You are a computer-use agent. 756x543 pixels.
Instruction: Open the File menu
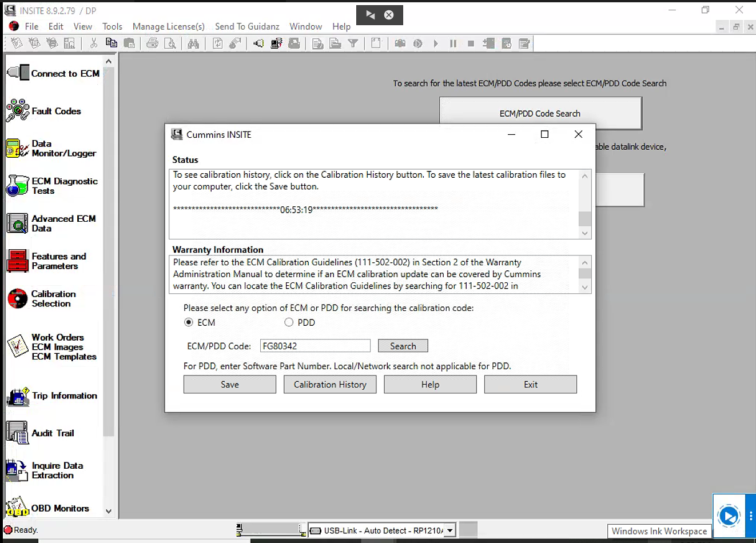click(32, 26)
